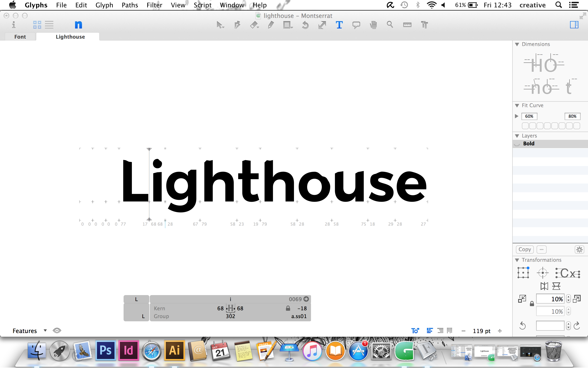This screenshot has width=588, height=368.
Task: Select the TrueType instructor tool
Action: click(x=424, y=25)
